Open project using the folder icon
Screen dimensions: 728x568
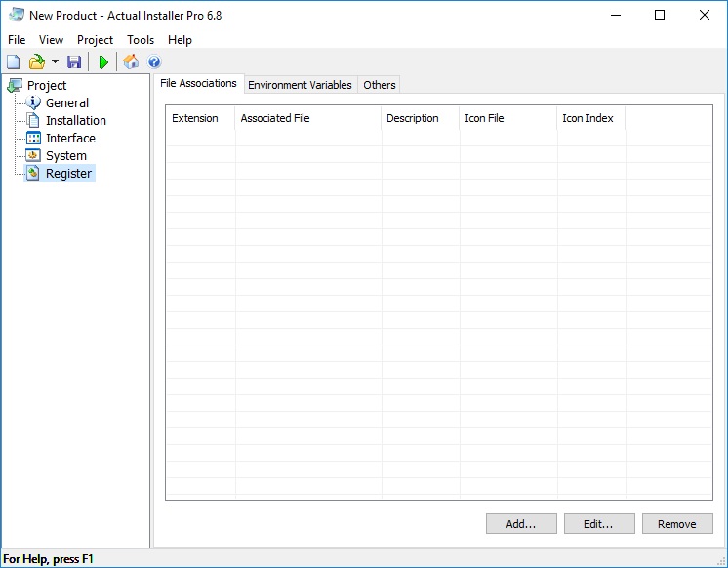[37, 61]
